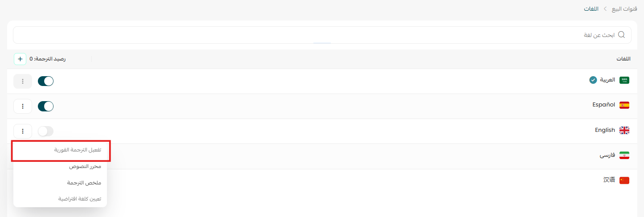Click the verified checkmark next to العربية

tap(593, 80)
